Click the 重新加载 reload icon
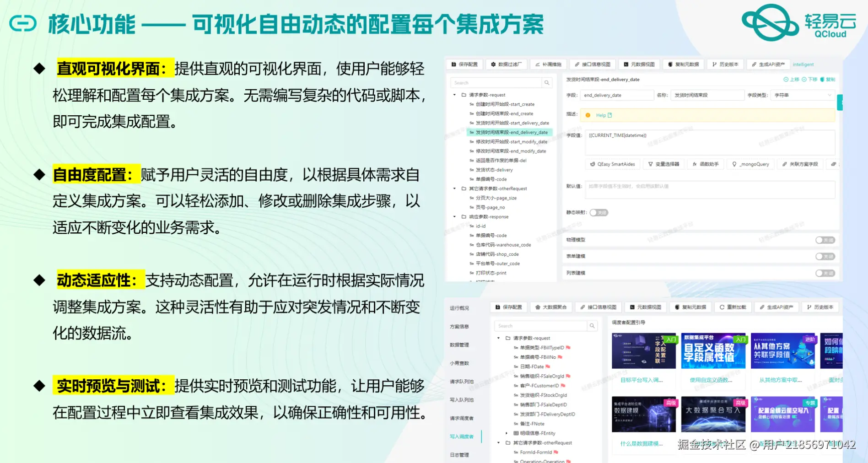868x463 pixels. pos(733,307)
